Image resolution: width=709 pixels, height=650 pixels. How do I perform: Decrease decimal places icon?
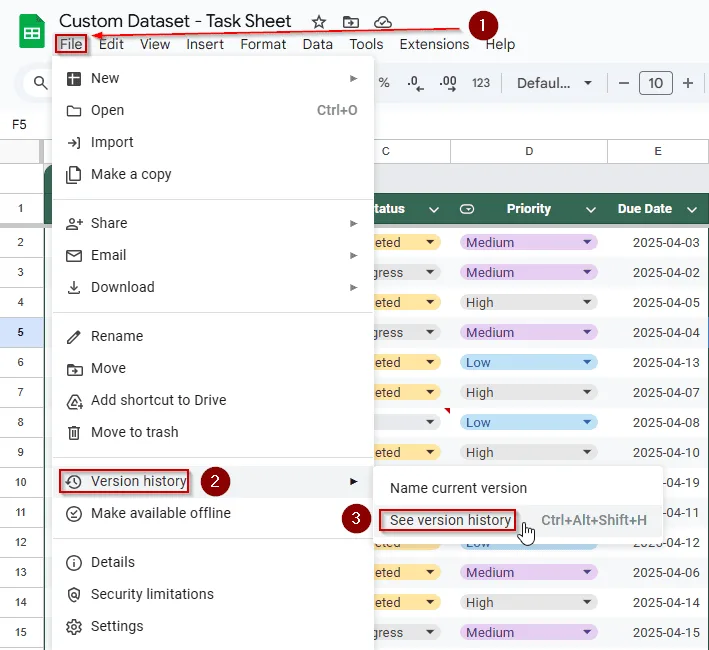coord(415,83)
